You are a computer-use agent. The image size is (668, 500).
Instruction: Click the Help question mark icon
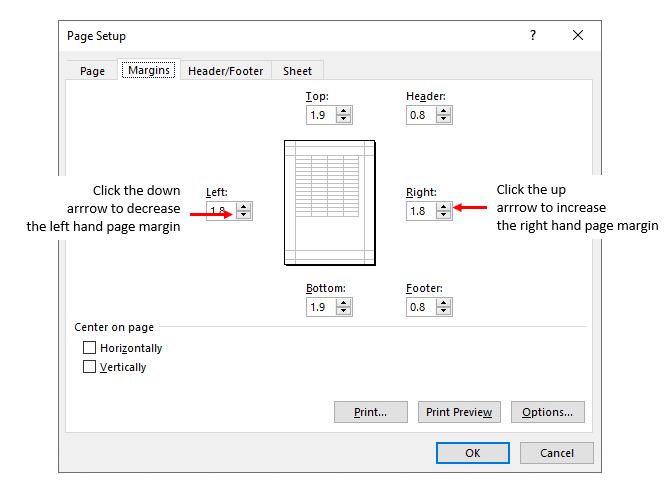[x=532, y=35]
